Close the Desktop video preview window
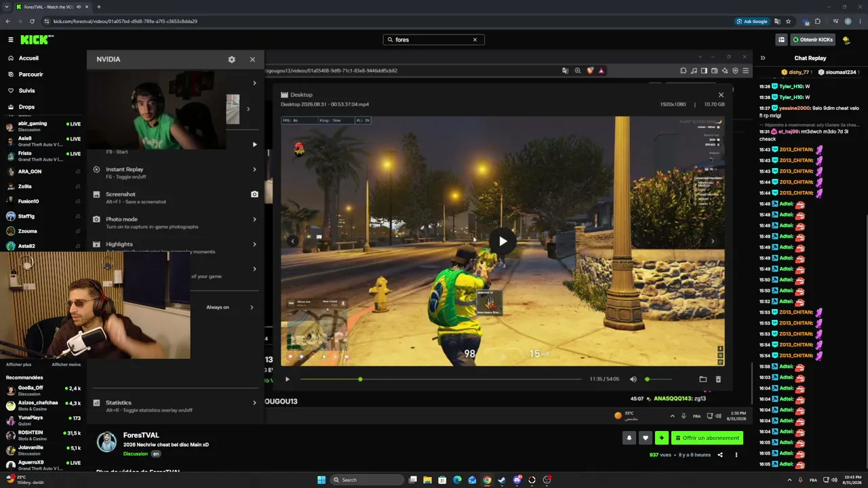 click(721, 95)
